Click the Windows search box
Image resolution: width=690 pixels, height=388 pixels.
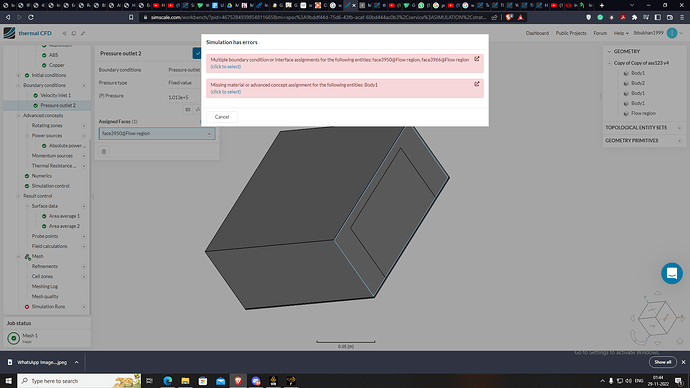[x=79, y=381]
